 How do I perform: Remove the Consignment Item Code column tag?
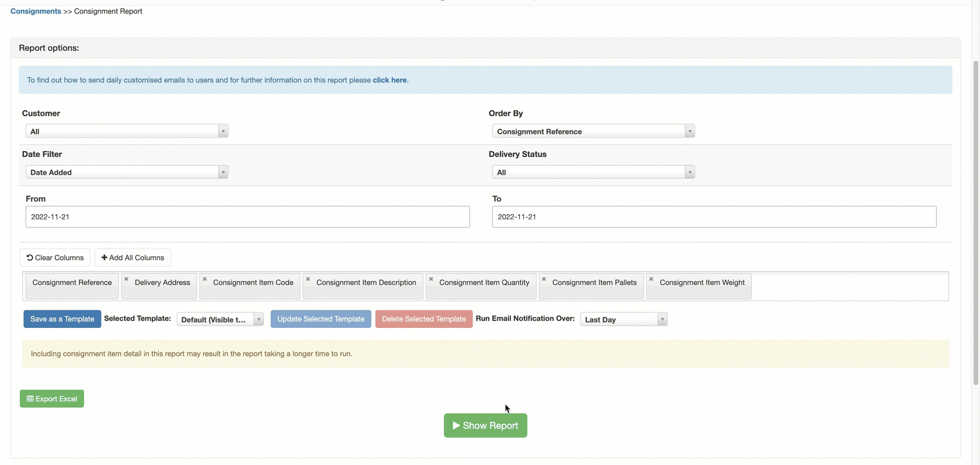(x=205, y=279)
